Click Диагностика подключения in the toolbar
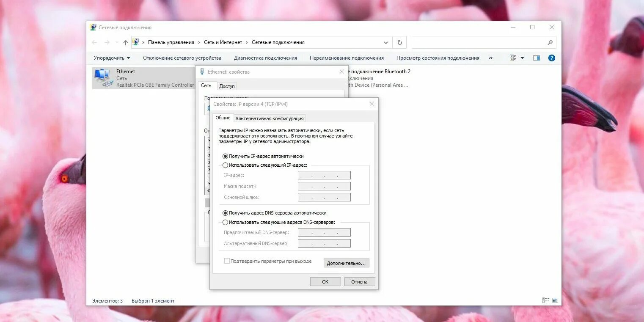 (265, 58)
